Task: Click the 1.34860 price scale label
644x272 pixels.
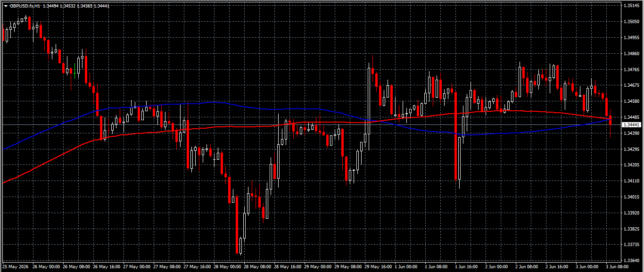Action: 631,54
